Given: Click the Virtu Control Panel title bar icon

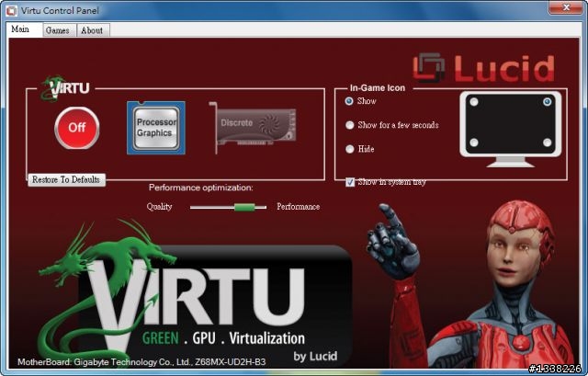Looking at the screenshot, I should pyautogui.click(x=11, y=10).
